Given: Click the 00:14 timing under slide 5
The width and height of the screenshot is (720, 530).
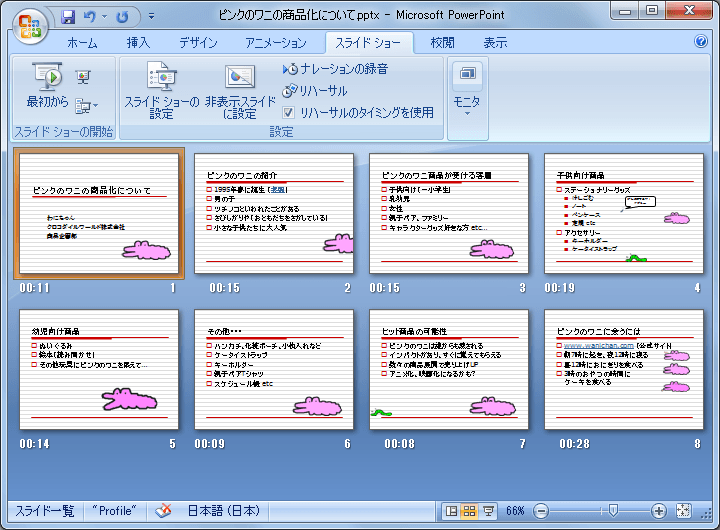Looking at the screenshot, I should (34, 444).
